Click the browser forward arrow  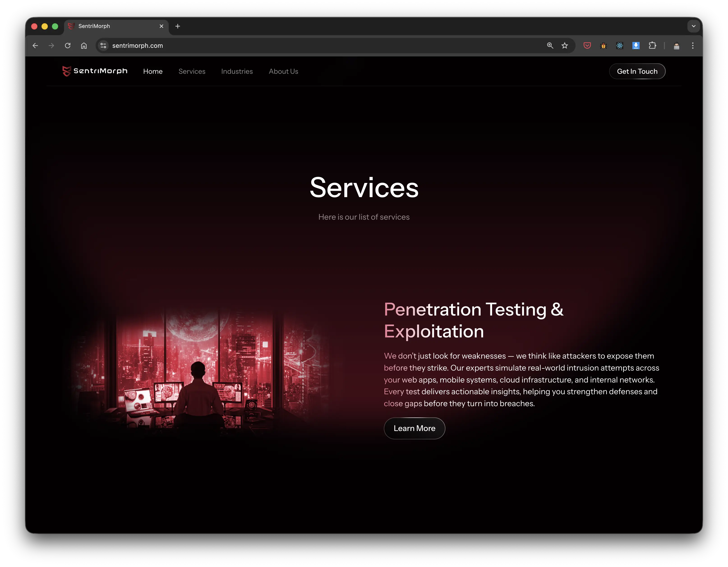[x=51, y=46]
